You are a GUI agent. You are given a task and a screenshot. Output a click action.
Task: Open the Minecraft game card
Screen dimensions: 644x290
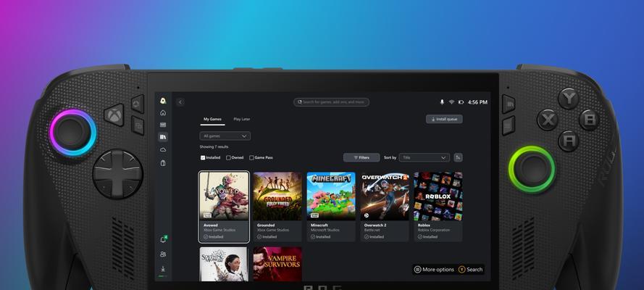331,207
